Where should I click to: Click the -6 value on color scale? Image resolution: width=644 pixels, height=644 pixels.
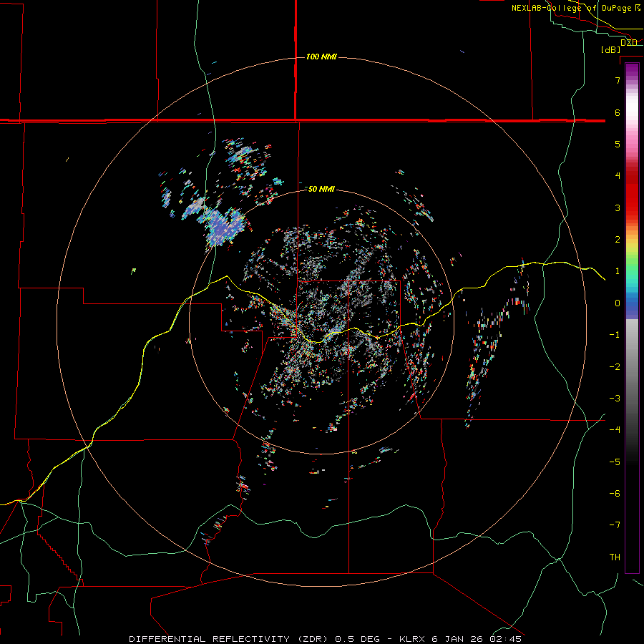point(615,494)
